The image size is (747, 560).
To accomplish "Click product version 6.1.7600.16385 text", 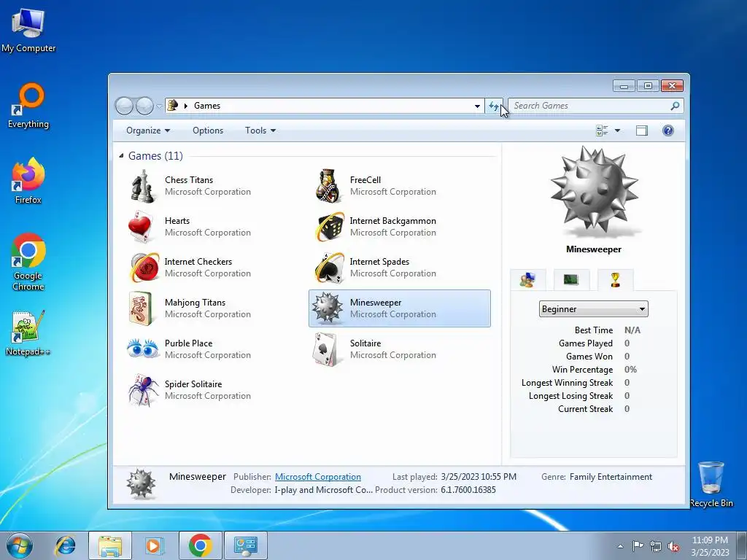I will [x=468, y=490].
